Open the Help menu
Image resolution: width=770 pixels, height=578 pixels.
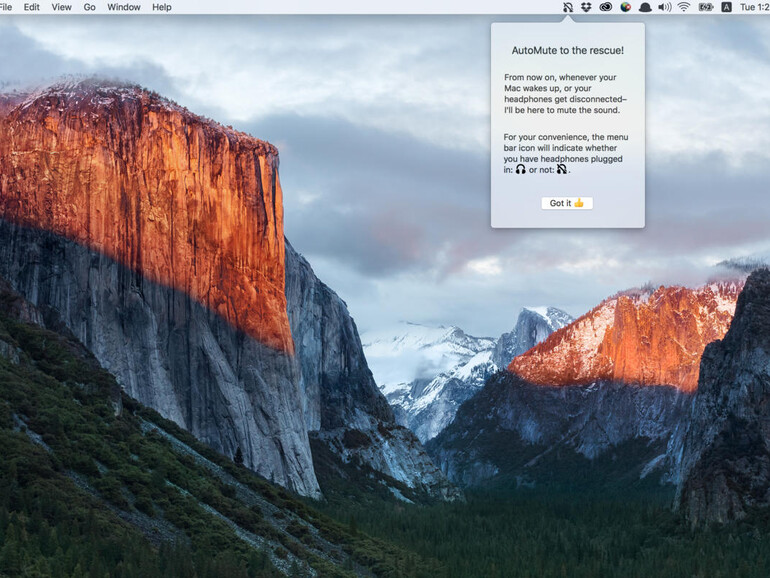tap(161, 7)
